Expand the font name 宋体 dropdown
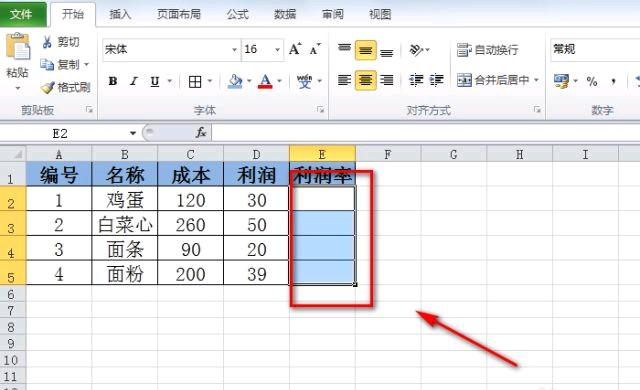Viewport: 640px width, 390px height. coord(234,50)
